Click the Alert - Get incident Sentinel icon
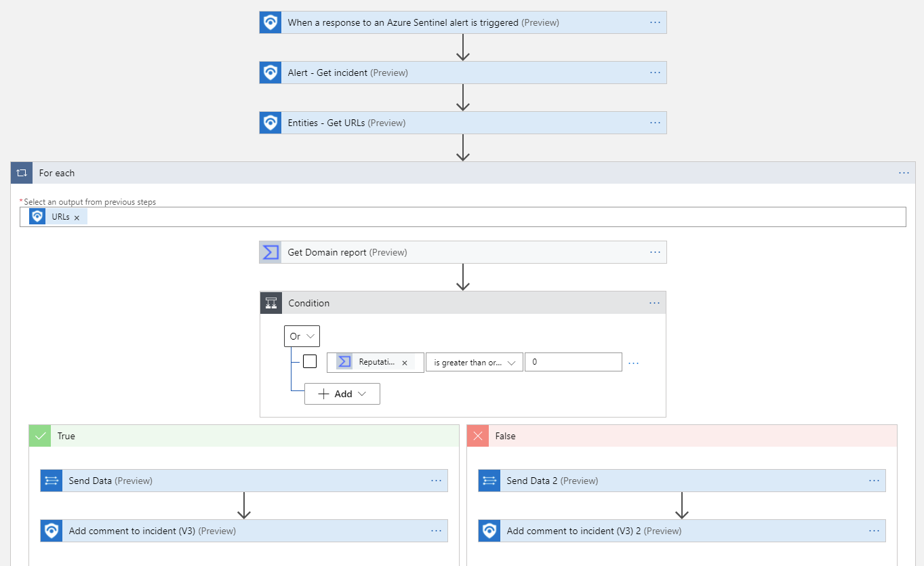924x566 pixels. pos(270,73)
